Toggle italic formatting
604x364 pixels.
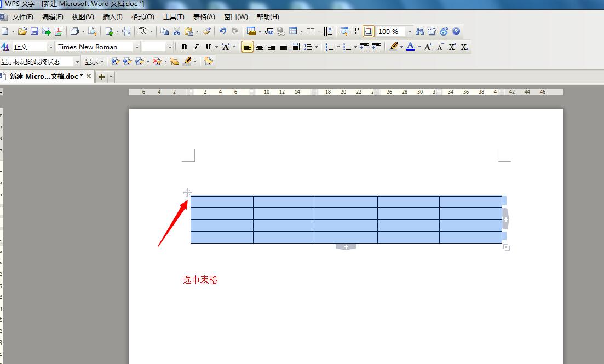point(196,47)
